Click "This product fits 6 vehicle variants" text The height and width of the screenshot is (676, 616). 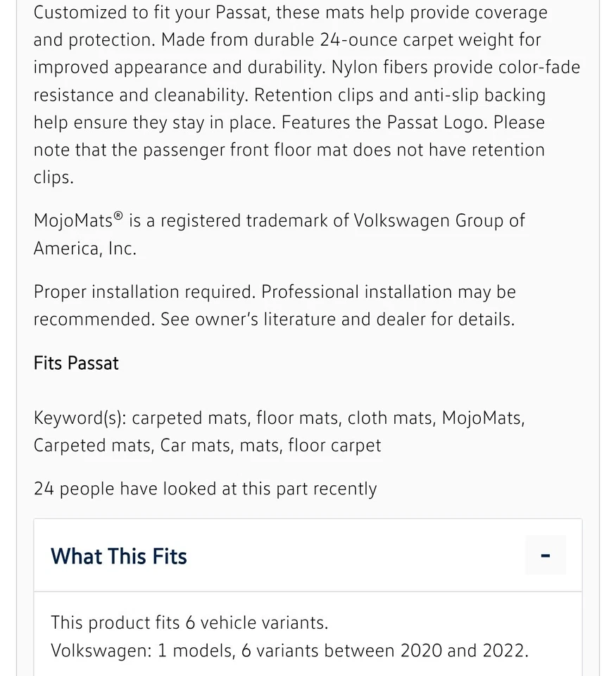click(189, 622)
